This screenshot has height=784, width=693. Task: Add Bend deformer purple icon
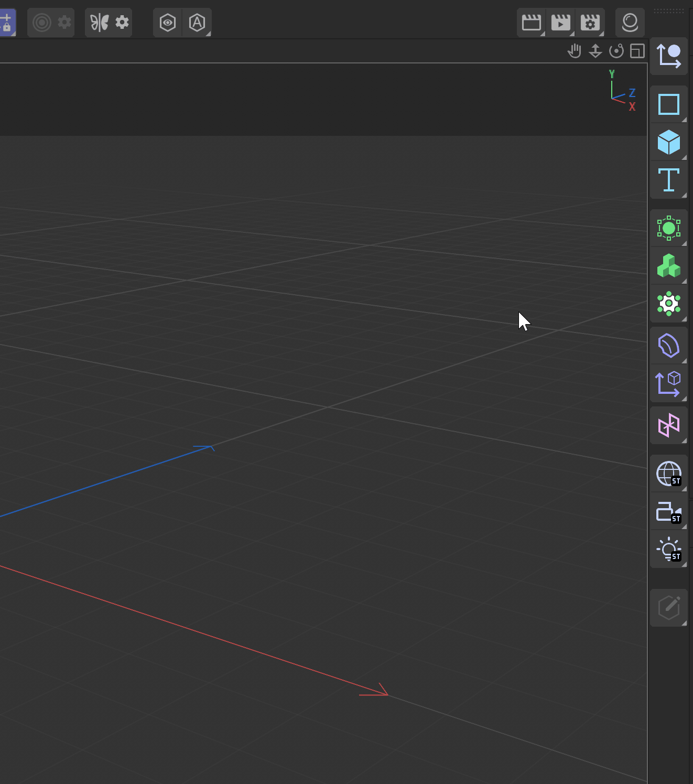pos(669,346)
